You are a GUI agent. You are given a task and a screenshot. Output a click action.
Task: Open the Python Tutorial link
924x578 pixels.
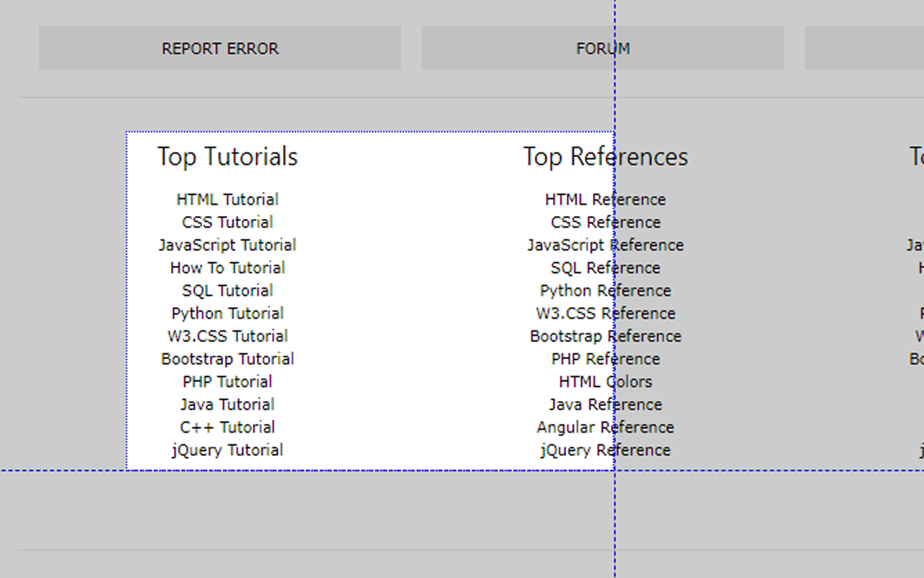[x=227, y=314]
